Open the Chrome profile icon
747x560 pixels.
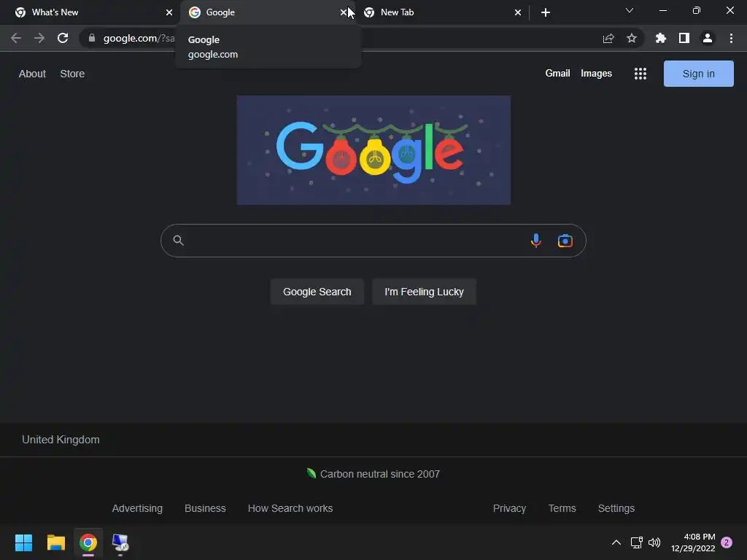(708, 38)
